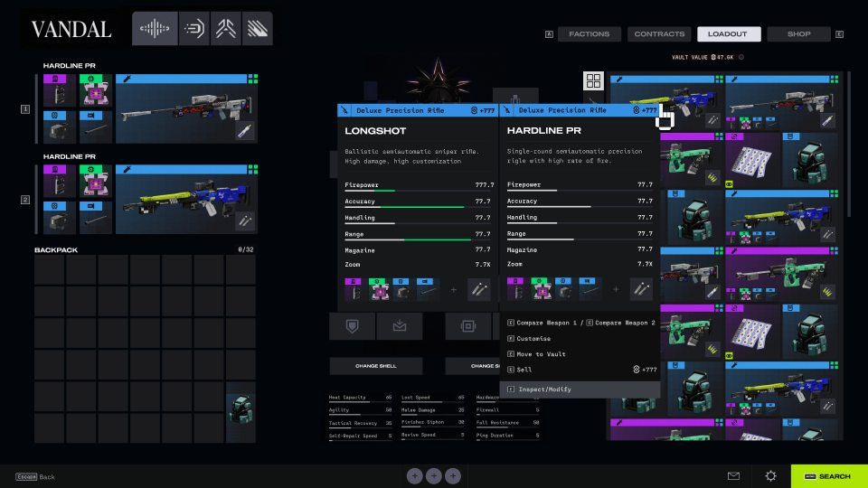The height and width of the screenshot is (488, 868).
Task: Select the dash ability icon beside VANDAL
Action: (193, 28)
